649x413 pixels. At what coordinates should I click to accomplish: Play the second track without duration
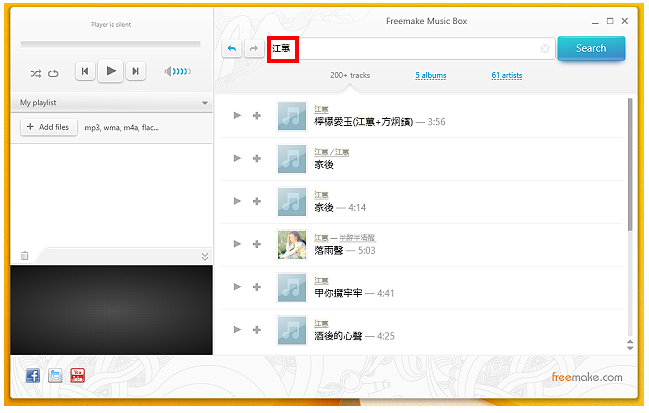(x=237, y=158)
